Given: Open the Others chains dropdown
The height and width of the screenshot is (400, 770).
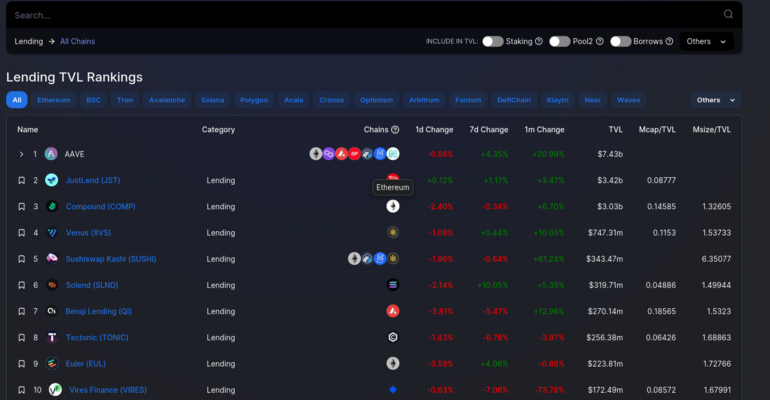Looking at the screenshot, I should [x=716, y=100].
